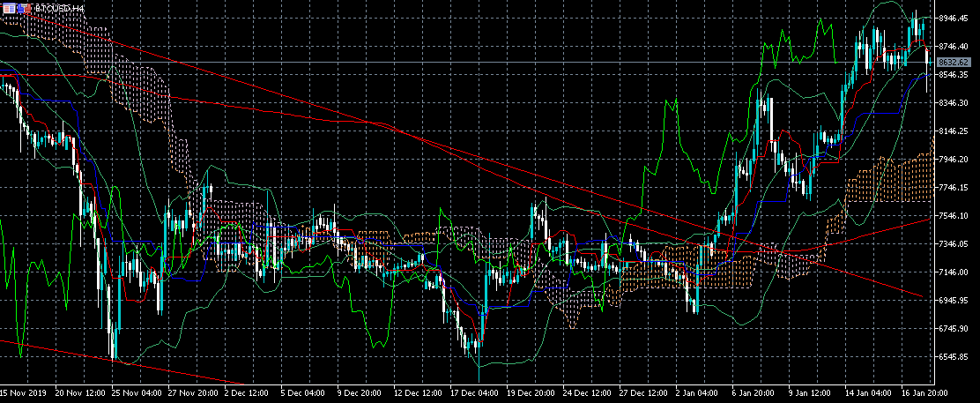980x403 pixels.
Task: Click the 7346.05 price scale label
Action: click(954, 243)
